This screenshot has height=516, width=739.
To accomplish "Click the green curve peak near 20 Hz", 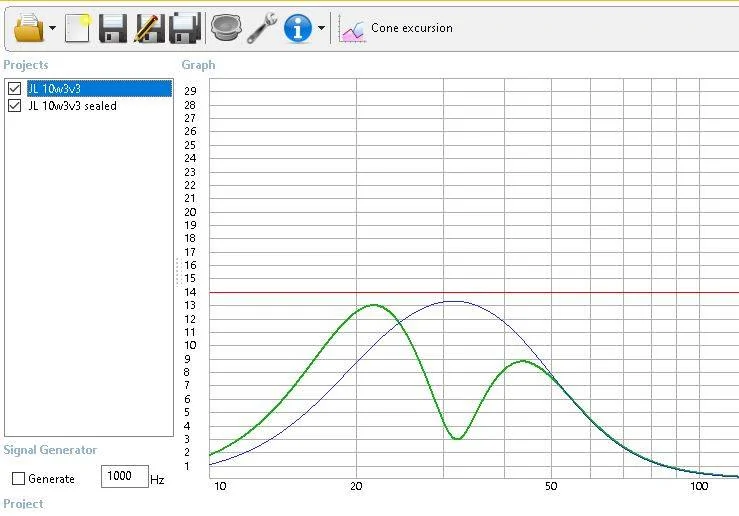I will point(373,305).
